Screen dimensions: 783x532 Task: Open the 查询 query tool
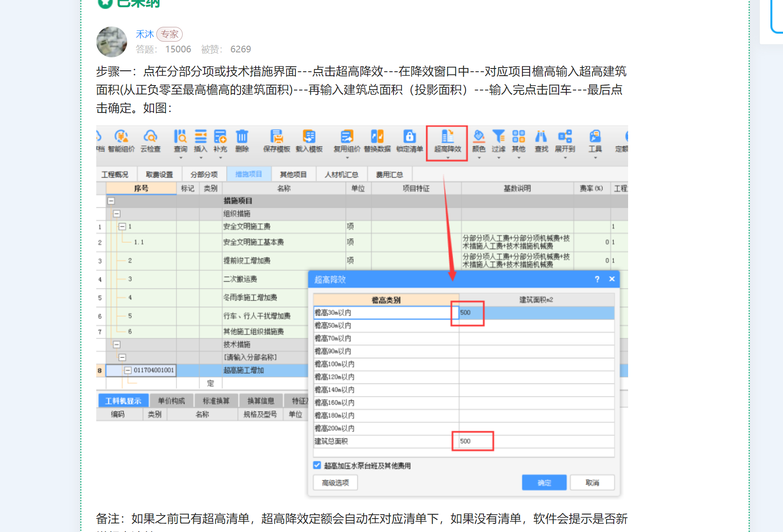point(180,141)
